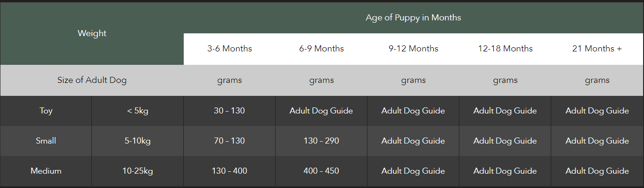Click the 6-9 Months column header

pos(322,49)
